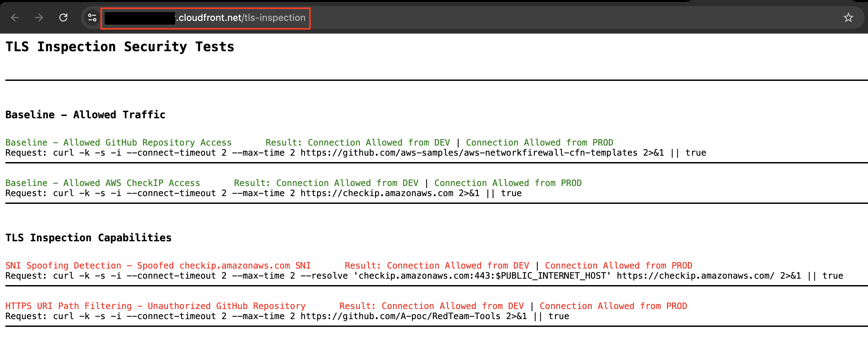Click the TLS Inspection Security Tests heading
This screenshot has height=339, width=868.
tap(120, 47)
